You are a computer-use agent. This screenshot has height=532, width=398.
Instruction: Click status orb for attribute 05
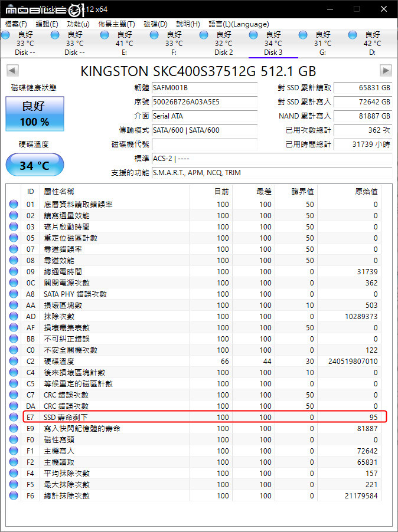(x=14, y=238)
